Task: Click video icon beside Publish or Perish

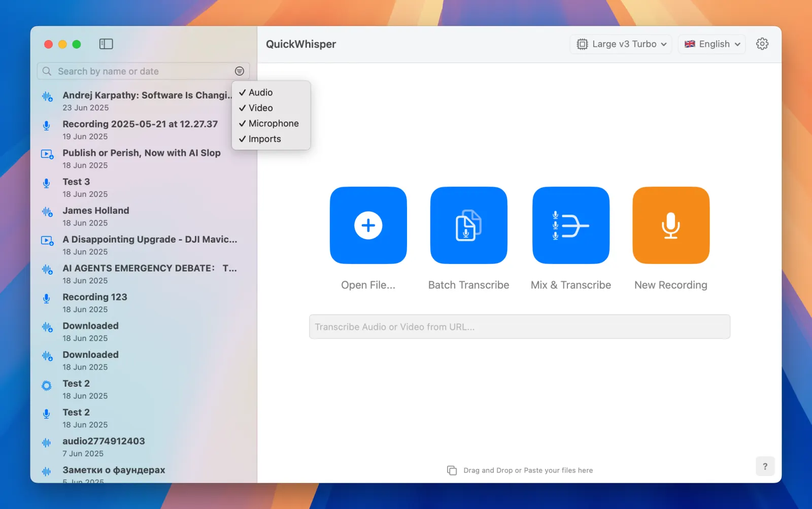Action: coord(47,154)
